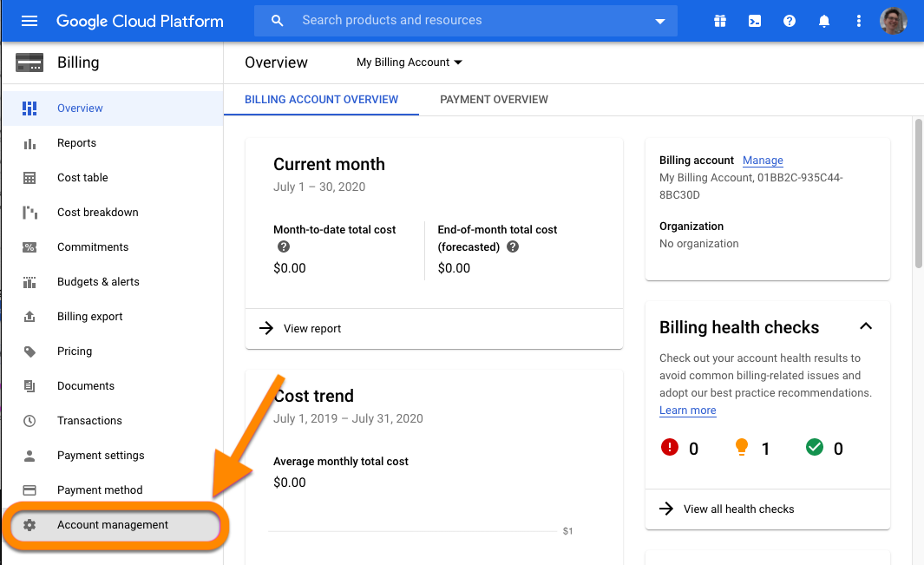
Task: Open the Learn more link
Action: (687, 411)
